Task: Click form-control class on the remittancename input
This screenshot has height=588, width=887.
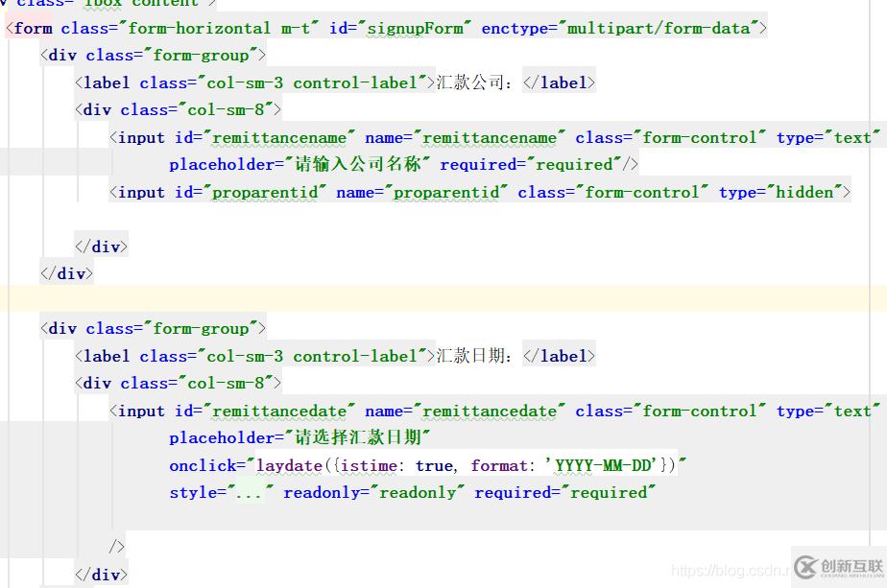Action: click(671, 138)
